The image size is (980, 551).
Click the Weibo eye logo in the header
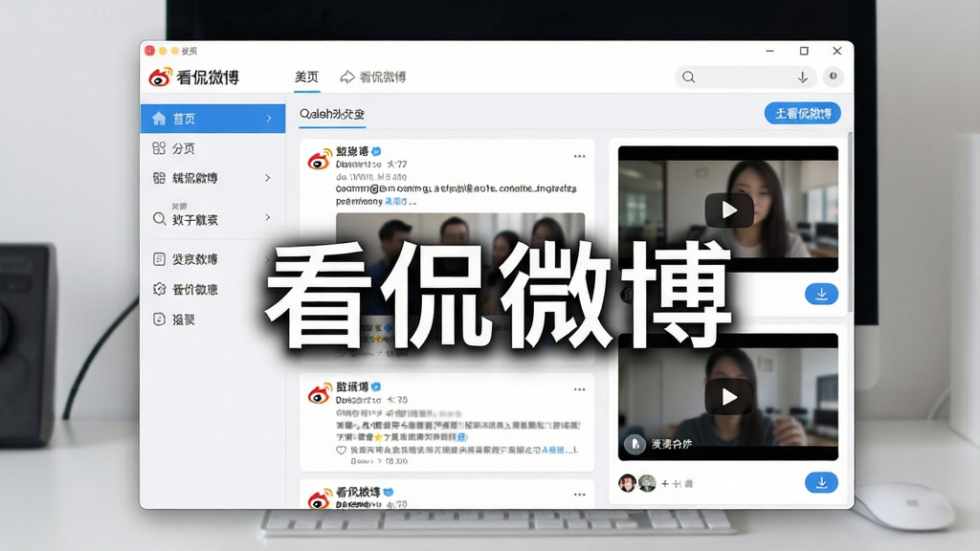coord(160,77)
